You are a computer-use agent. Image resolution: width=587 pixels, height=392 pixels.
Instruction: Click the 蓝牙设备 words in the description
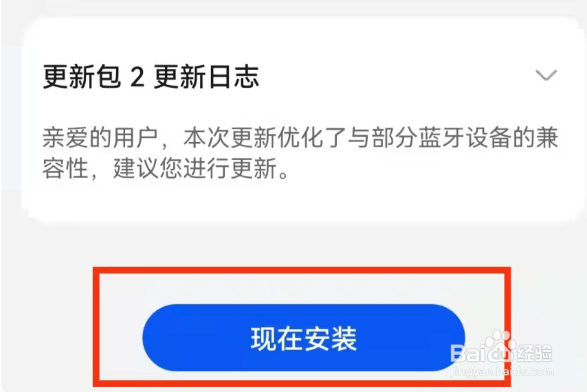tap(465, 138)
